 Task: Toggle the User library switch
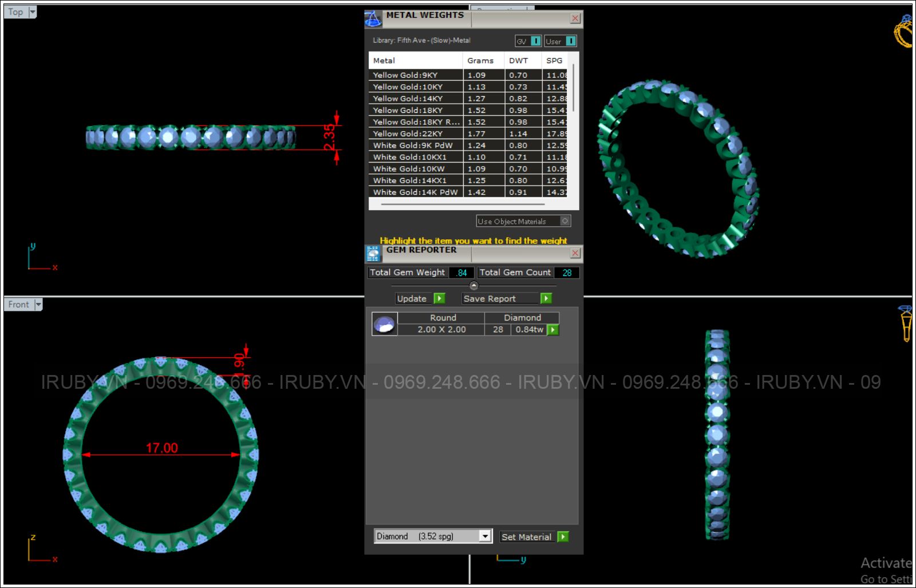pyautogui.click(x=570, y=41)
